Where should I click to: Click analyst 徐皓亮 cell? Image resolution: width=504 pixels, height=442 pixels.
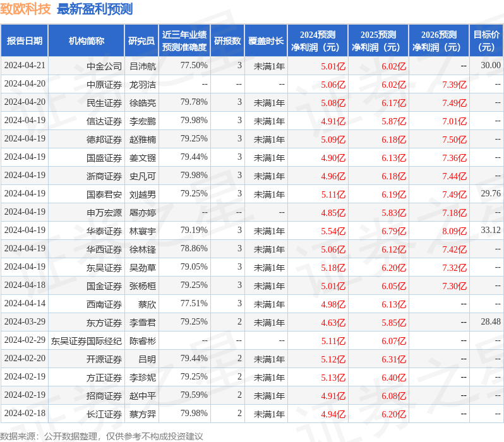[142, 103]
